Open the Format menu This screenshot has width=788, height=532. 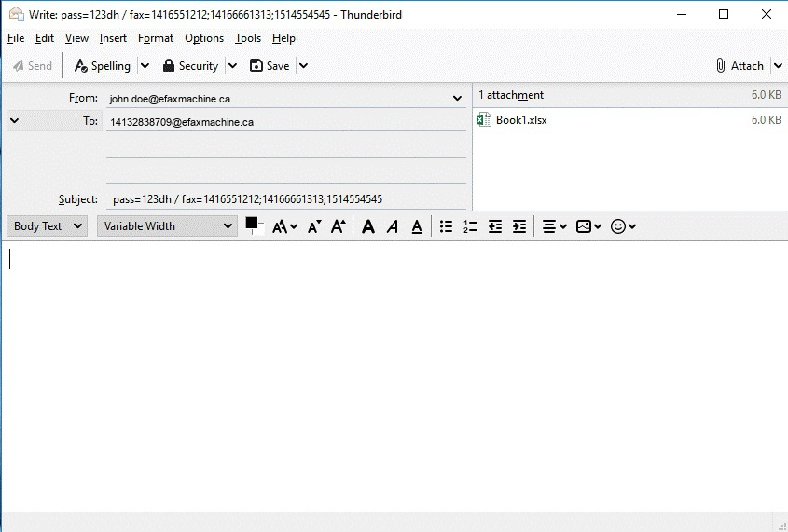point(156,38)
